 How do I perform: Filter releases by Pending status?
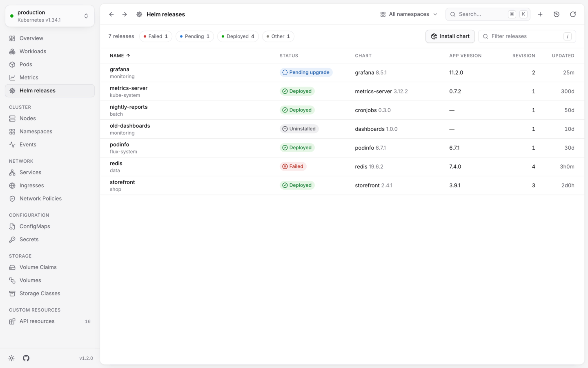tap(195, 36)
